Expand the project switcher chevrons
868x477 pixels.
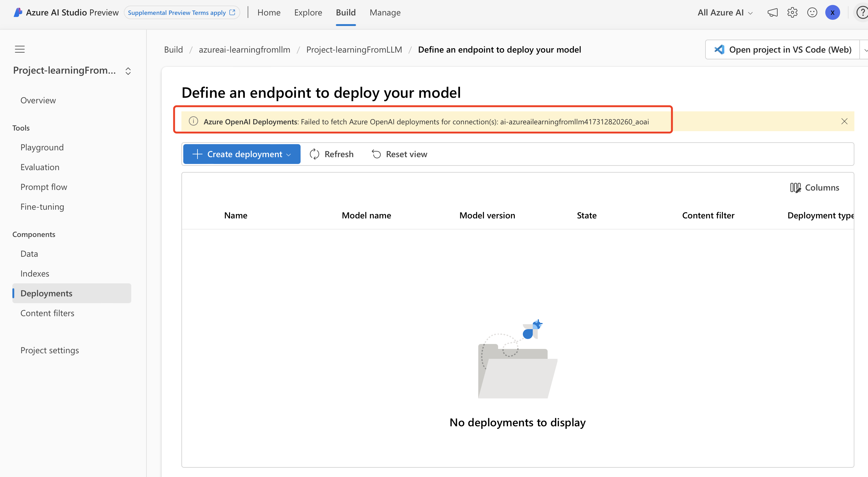[x=128, y=71]
